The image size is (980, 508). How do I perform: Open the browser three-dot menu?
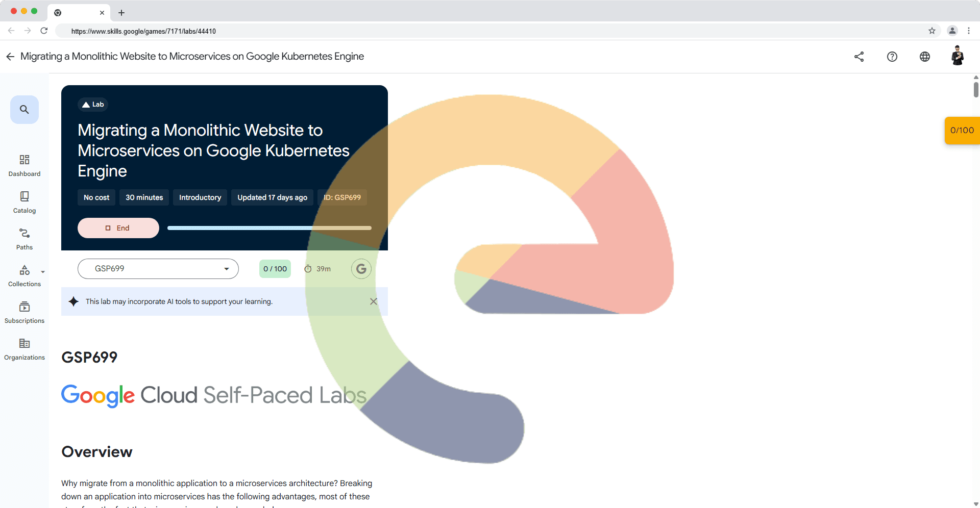click(969, 31)
